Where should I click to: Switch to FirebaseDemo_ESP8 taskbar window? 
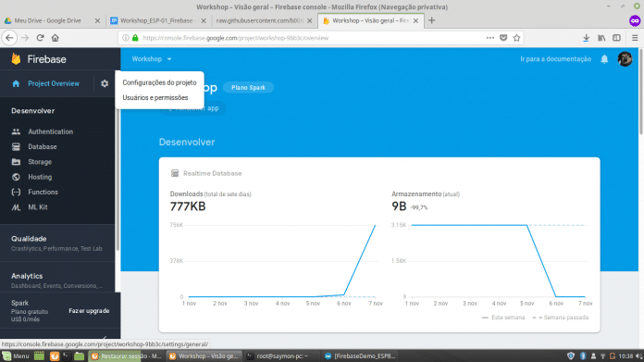(360, 356)
